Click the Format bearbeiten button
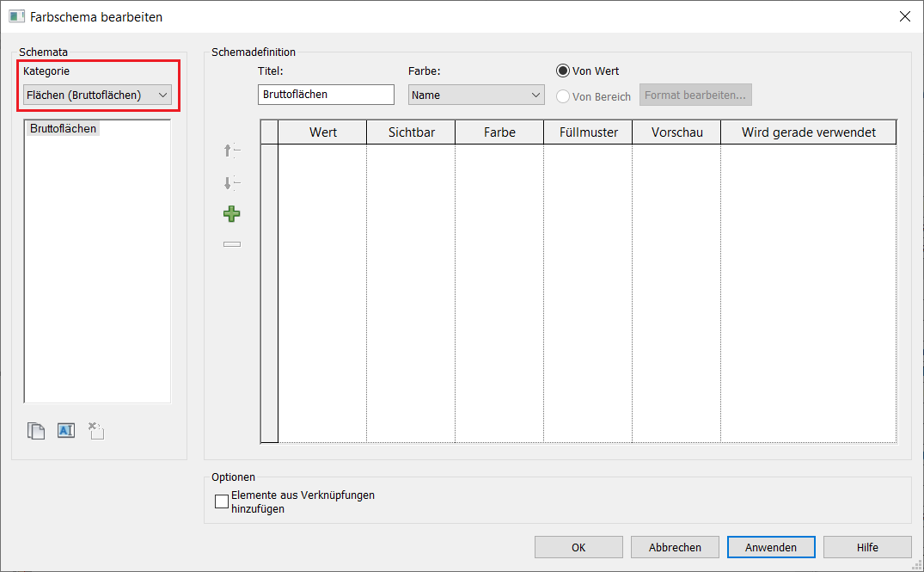This screenshot has width=924, height=572. [x=695, y=95]
